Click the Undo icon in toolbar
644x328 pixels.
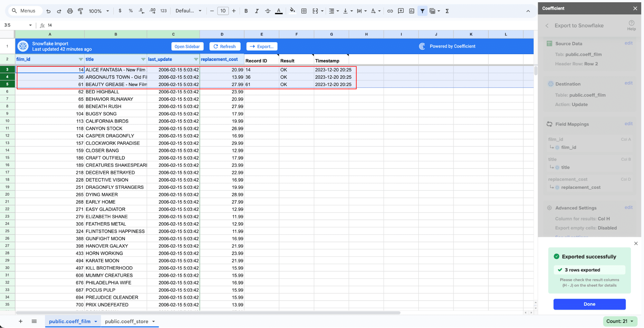tap(48, 11)
